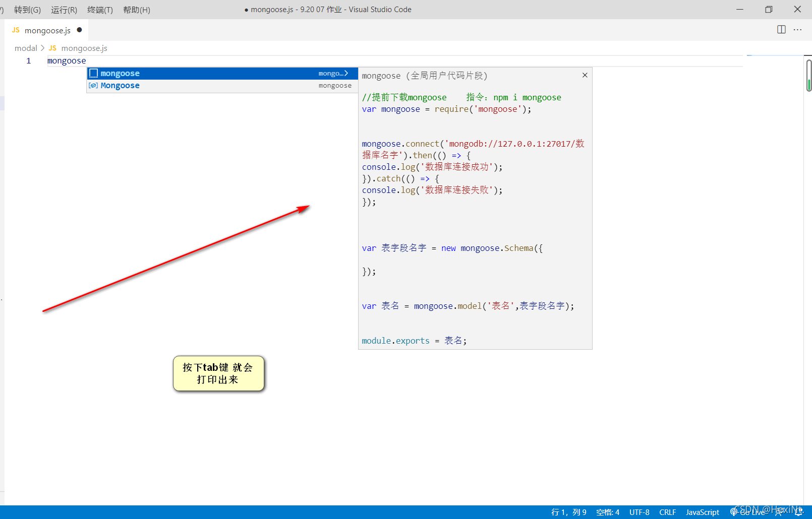Choose the Mongoose variable suggestion
This screenshot has height=519, width=812.
point(222,86)
